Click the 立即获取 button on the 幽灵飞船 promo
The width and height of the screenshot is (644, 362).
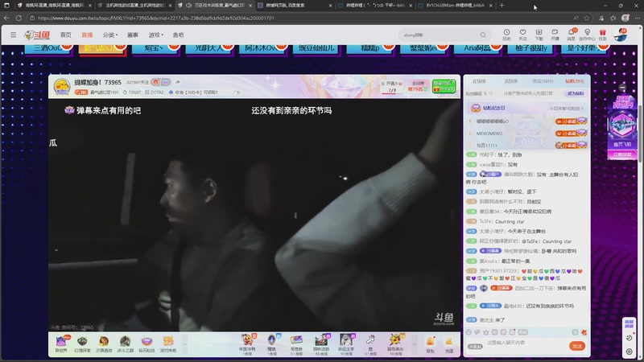(622, 154)
